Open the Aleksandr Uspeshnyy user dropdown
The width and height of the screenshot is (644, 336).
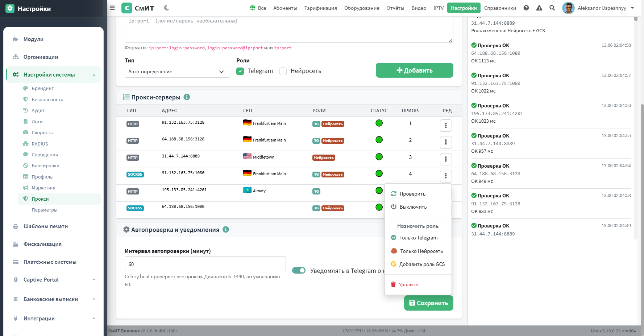[x=598, y=8]
